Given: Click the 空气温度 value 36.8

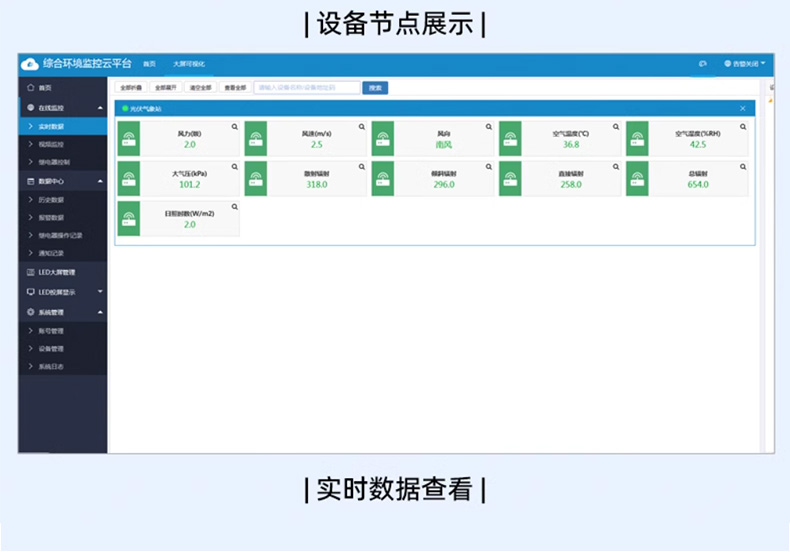Looking at the screenshot, I should 571,145.
